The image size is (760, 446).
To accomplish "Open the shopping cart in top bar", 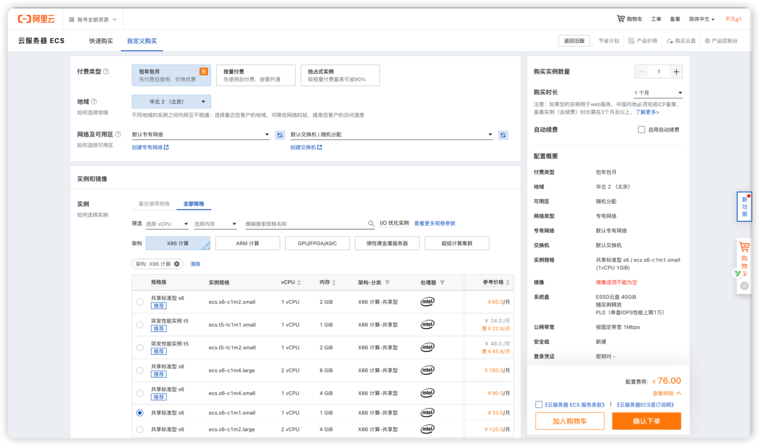I will [629, 19].
